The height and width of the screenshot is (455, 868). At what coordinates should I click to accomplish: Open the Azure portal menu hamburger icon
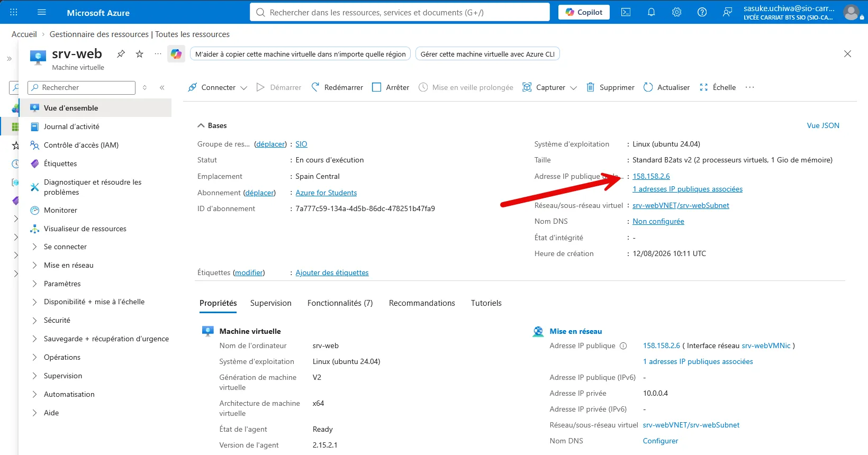point(42,12)
